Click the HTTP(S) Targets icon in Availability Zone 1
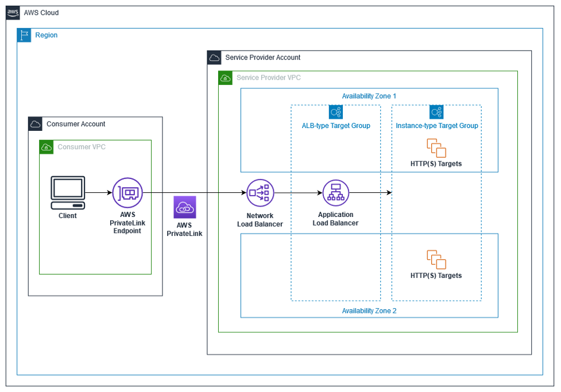561x392 pixels. click(x=437, y=148)
